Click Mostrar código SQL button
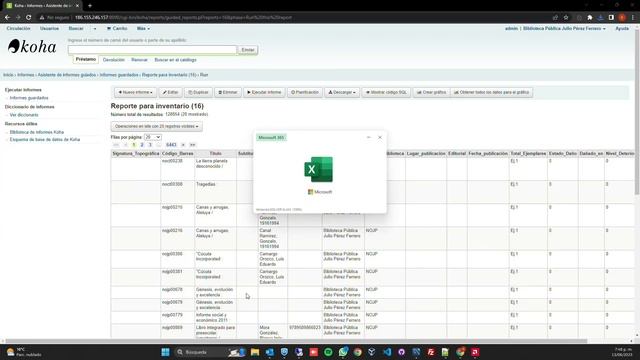640x360 pixels. [x=386, y=92]
